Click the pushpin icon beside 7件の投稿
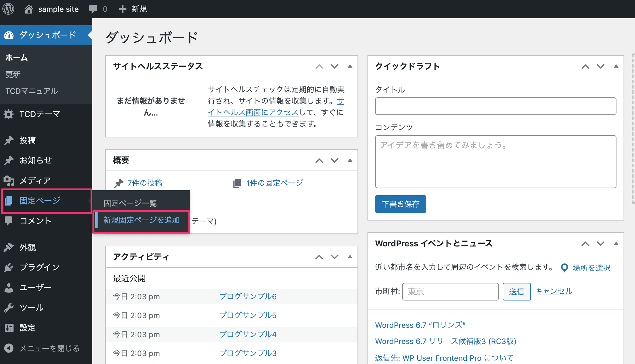This screenshot has width=635, height=364. (119, 183)
